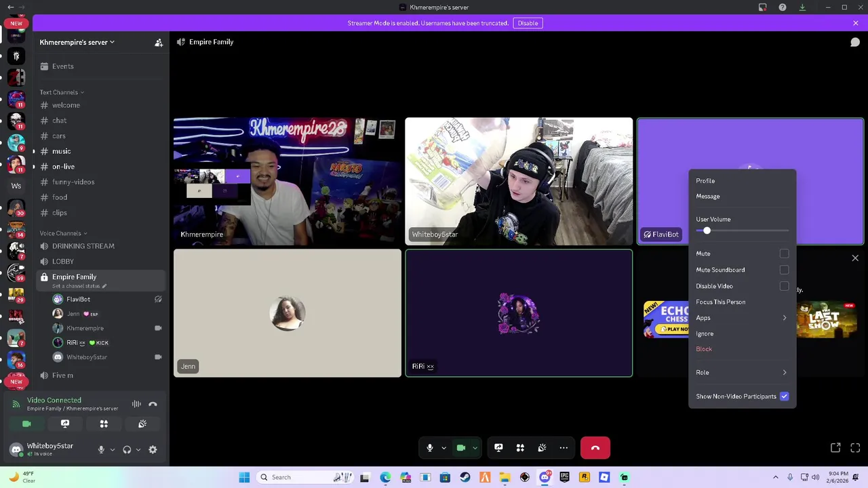Image resolution: width=868 pixels, height=488 pixels.
Task: Open camera options arrow in the call bar
Action: 475,447
